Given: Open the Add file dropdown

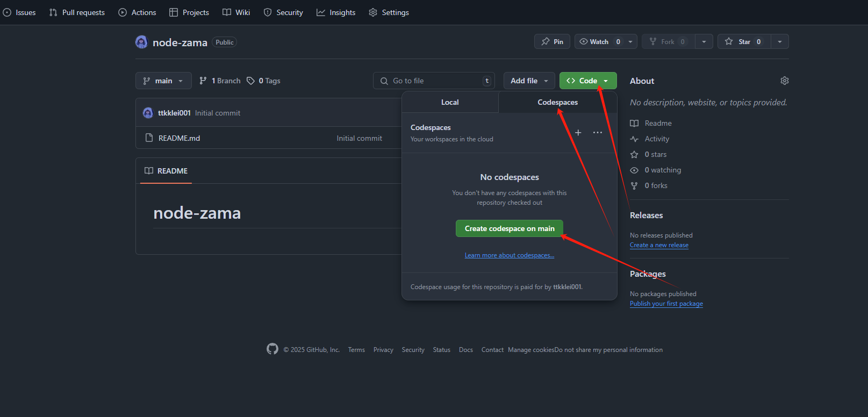Looking at the screenshot, I should 529,81.
